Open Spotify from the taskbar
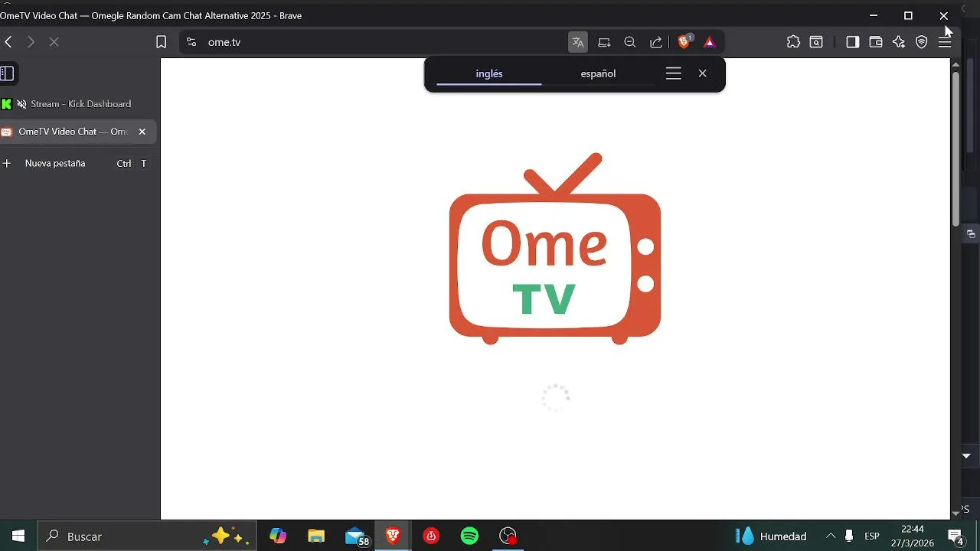Viewport: 980px width, 551px height. click(x=469, y=536)
